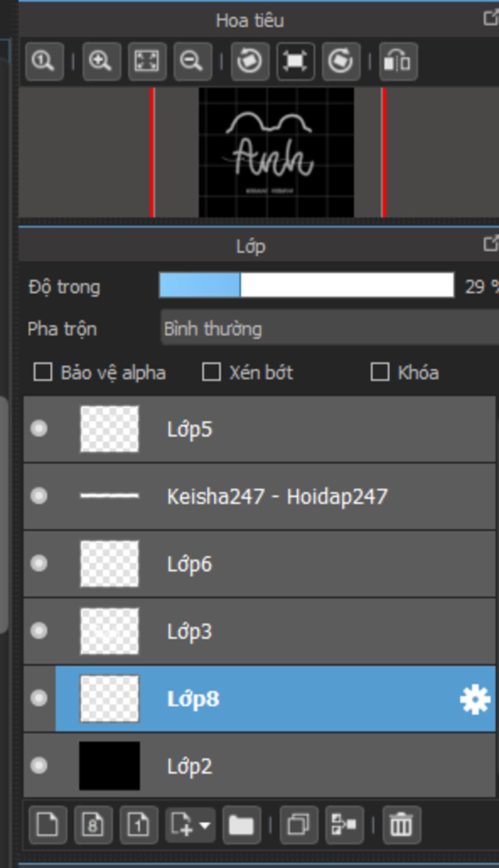The width and height of the screenshot is (499, 868).
Task: Open the add special layer dropdown
Action: [191, 825]
